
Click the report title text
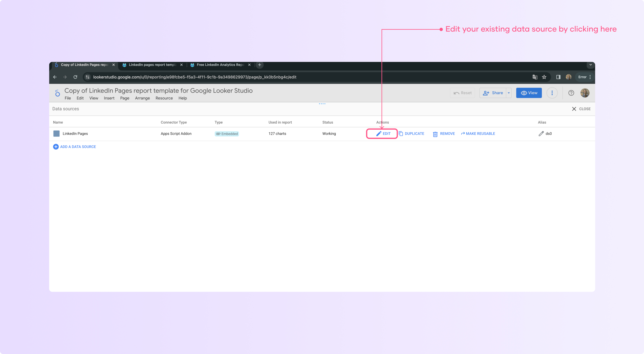coord(158,91)
